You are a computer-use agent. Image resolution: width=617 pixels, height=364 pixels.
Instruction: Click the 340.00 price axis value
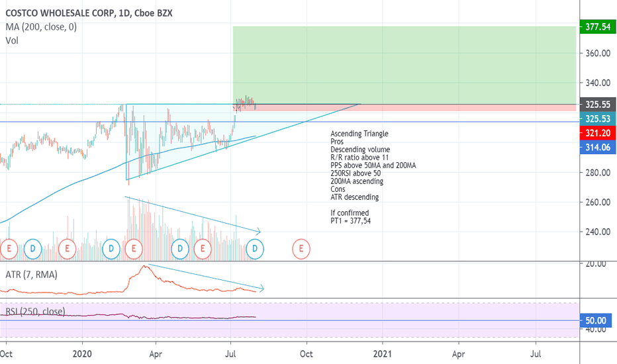598,83
